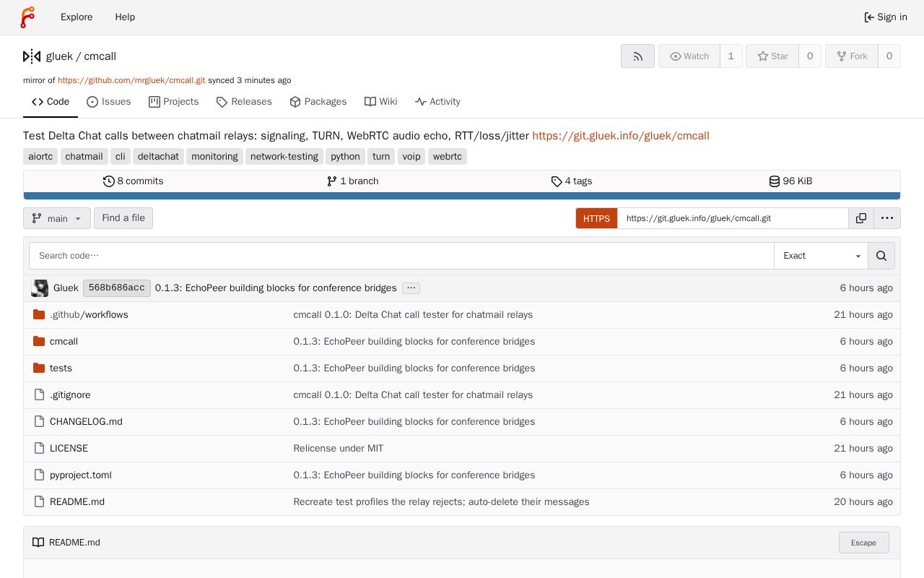Image resolution: width=924 pixels, height=578 pixels.
Task: Focus the Search code input field
Action: [x=401, y=256]
